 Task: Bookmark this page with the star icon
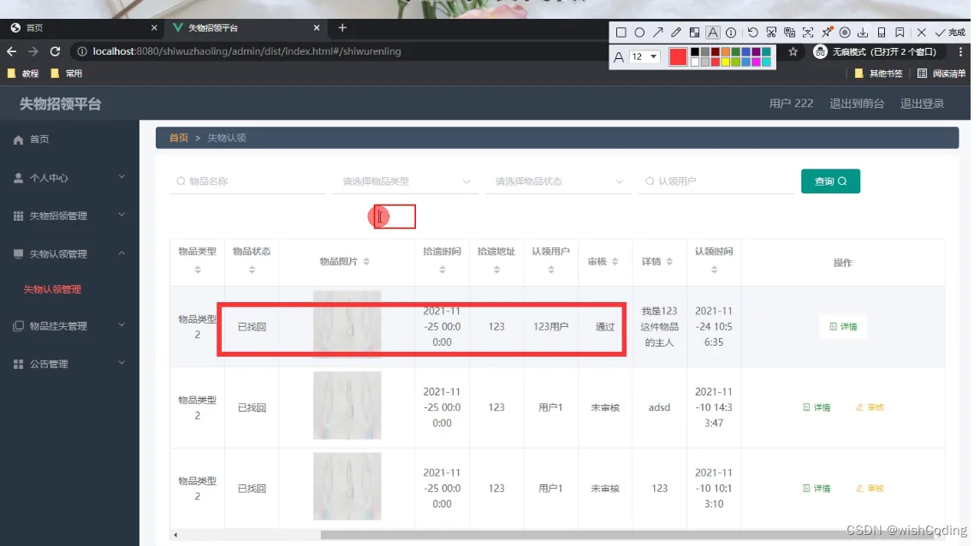click(793, 52)
